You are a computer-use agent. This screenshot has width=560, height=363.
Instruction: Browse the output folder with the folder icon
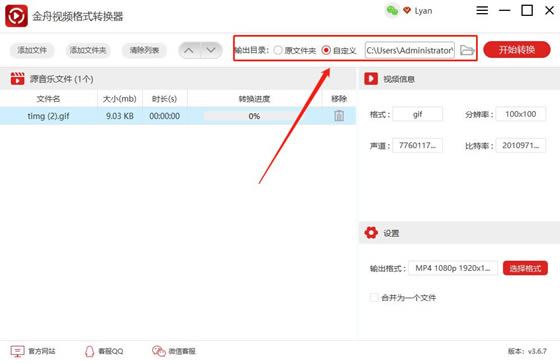pyautogui.click(x=467, y=50)
